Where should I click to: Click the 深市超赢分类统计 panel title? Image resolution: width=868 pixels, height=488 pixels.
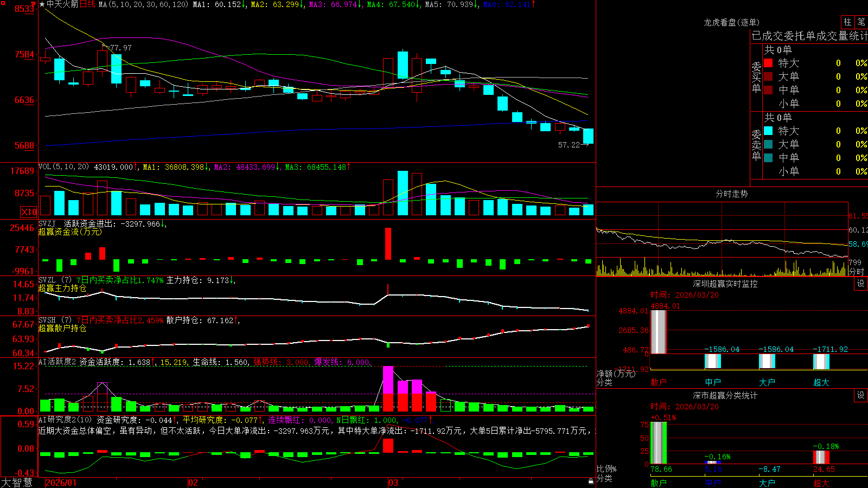point(725,395)
